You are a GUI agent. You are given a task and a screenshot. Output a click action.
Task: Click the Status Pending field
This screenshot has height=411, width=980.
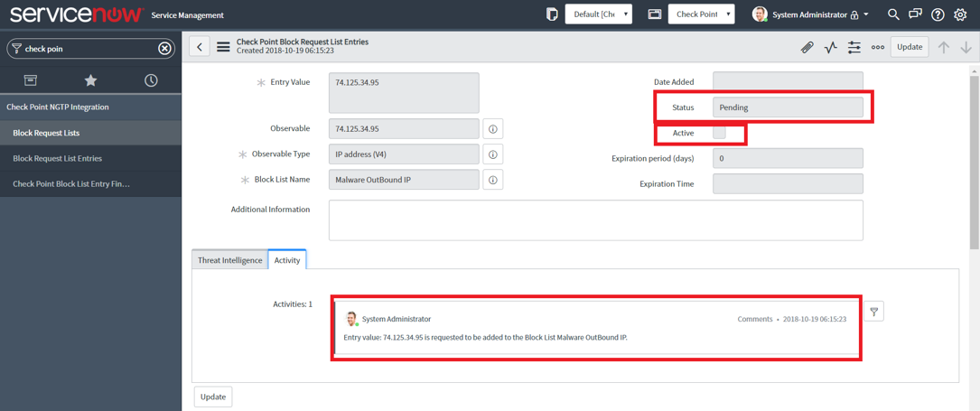pos(788,107)
